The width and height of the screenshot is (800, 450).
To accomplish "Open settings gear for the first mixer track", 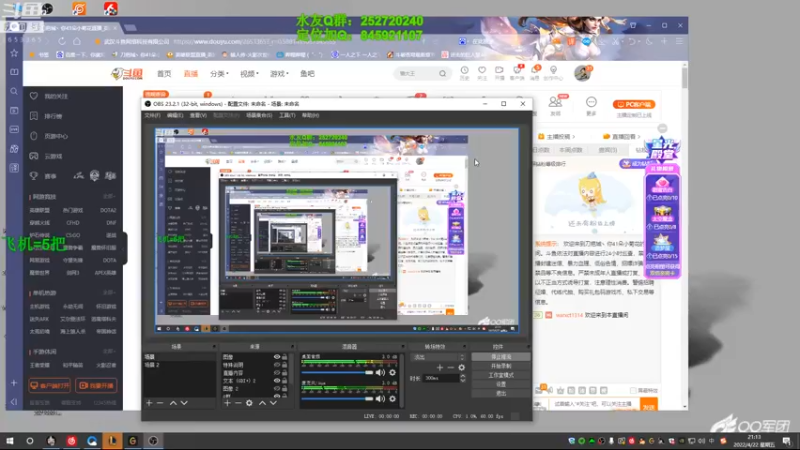I will point(392,373).
